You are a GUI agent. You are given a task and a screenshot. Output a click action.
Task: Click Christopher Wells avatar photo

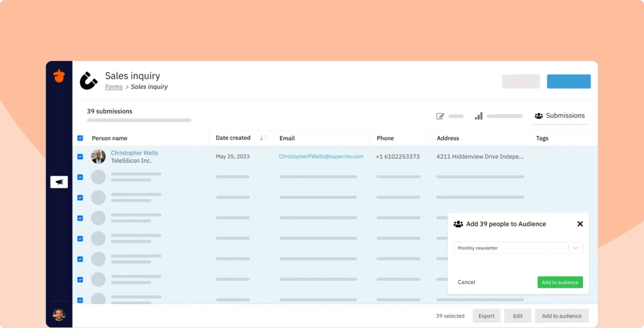98,156
